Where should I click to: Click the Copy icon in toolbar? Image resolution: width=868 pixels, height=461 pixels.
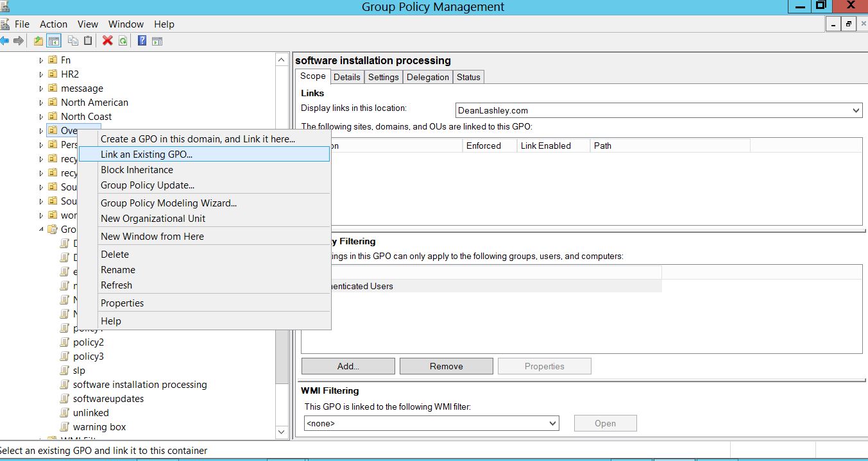point(73,41)
